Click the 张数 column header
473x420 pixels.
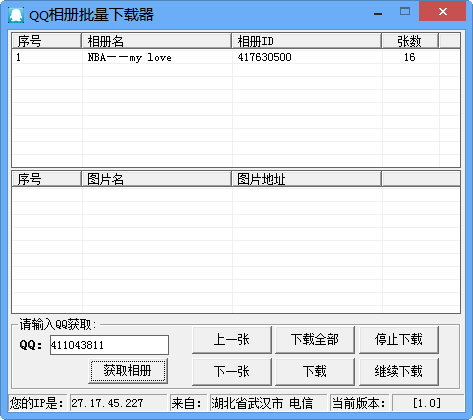(410, 41)
